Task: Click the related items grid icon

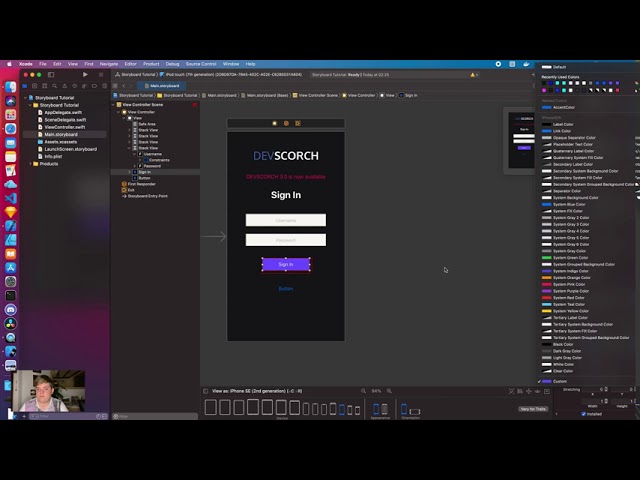Action: (115, 86)
